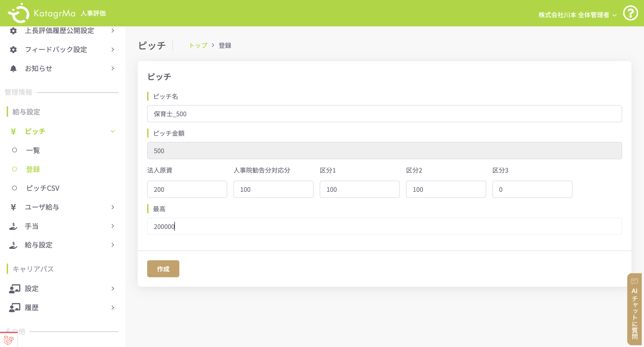This screenshot has width=644, height=347.
Task: Click the presenter icon beside 設定
Action: pyautogui.click(x=15, y=289)
